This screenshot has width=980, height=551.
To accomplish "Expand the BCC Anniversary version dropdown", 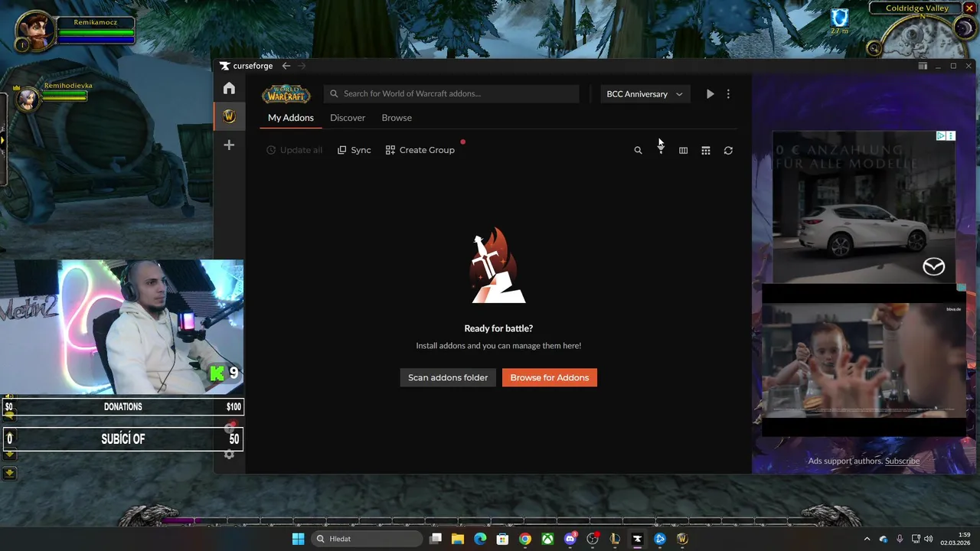I will point(645,94).
